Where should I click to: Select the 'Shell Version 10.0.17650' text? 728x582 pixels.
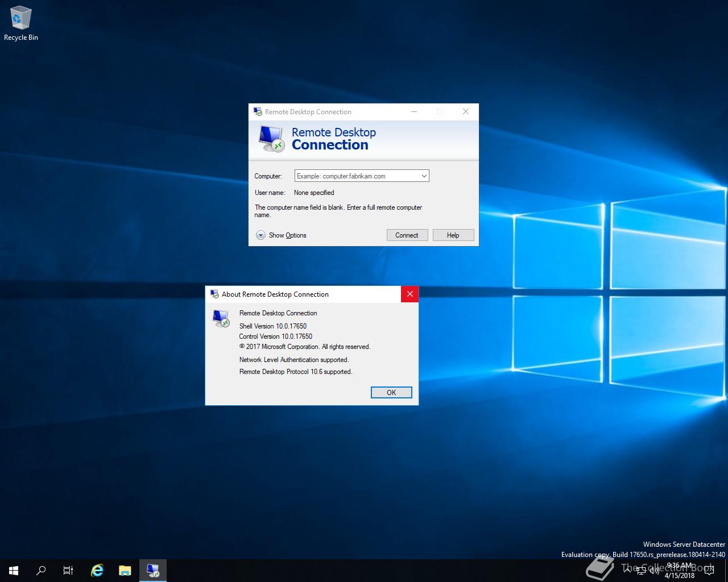(273, 326)
